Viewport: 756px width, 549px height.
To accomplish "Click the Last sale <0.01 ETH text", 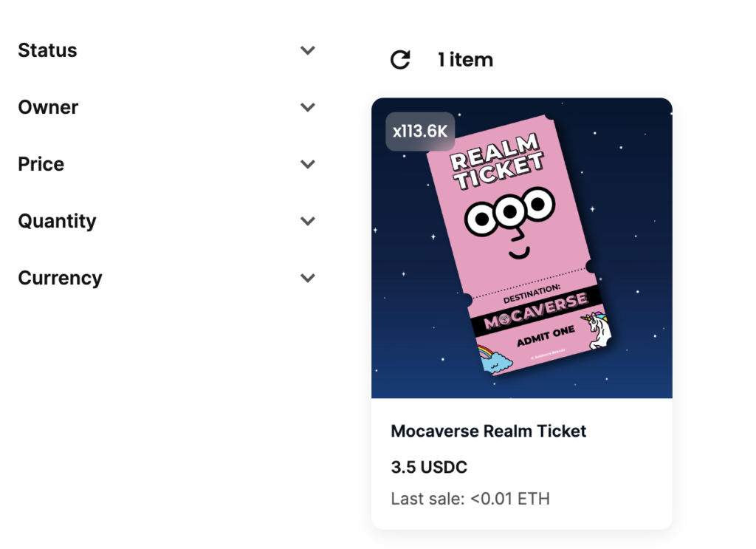I will click(470, 498).
